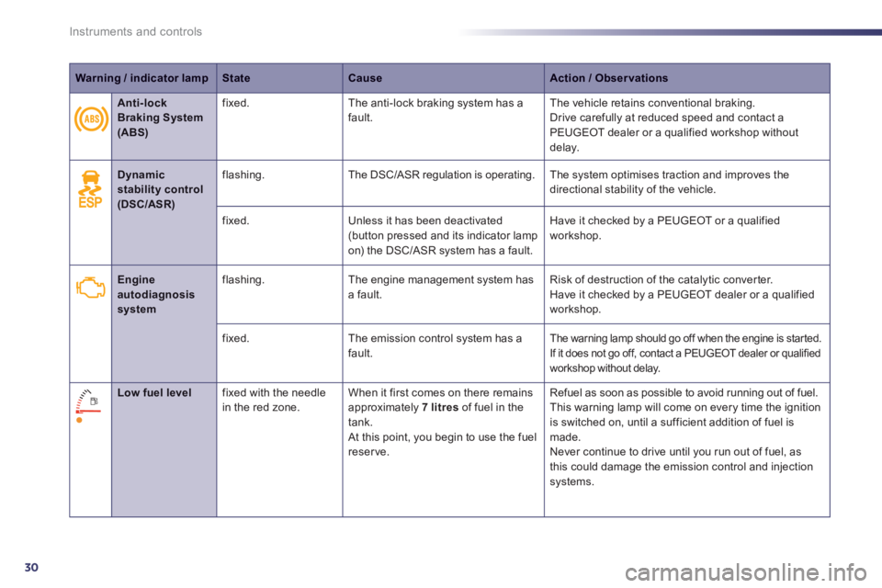Click the ABS warning lamp icon
This screenshot has width=882, height=588.
91,119
